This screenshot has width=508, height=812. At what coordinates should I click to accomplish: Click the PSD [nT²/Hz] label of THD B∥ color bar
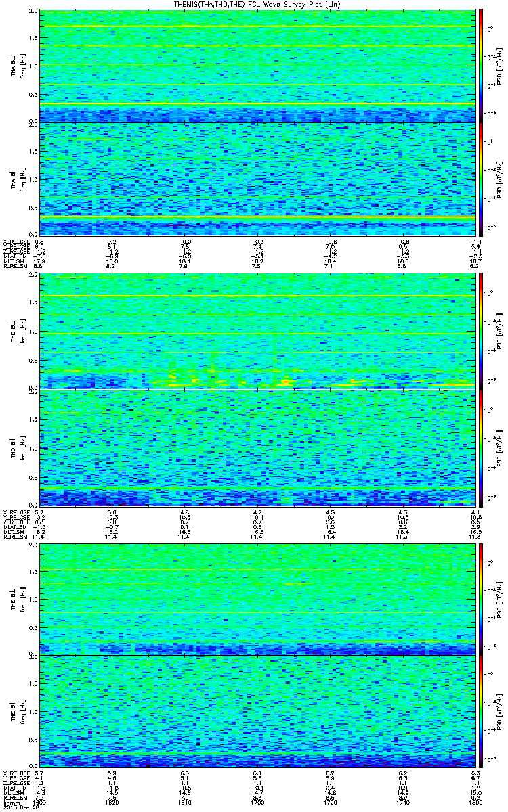pyautogui.click(x=501, y=447)
